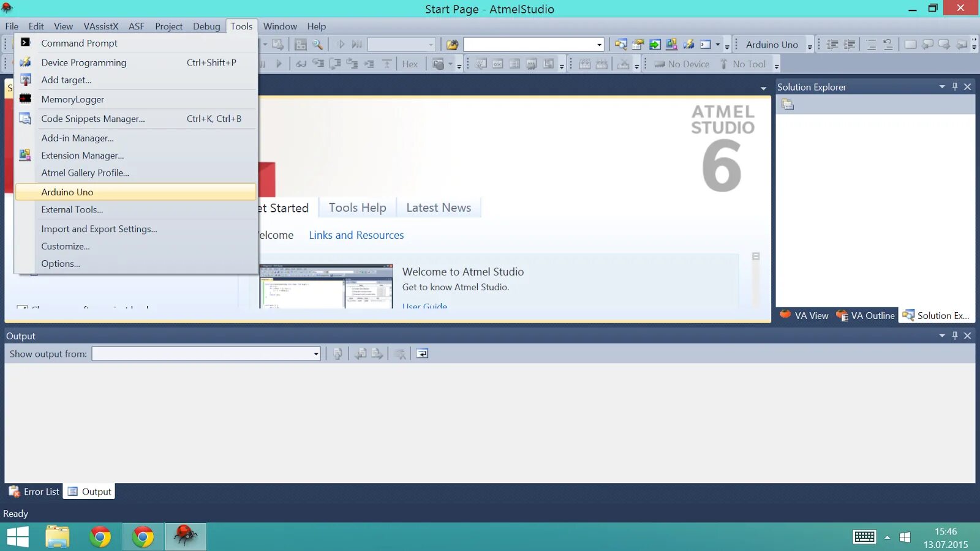Pin the Output panel
Screen dimensions: 980x551
[x=955, y=335]
